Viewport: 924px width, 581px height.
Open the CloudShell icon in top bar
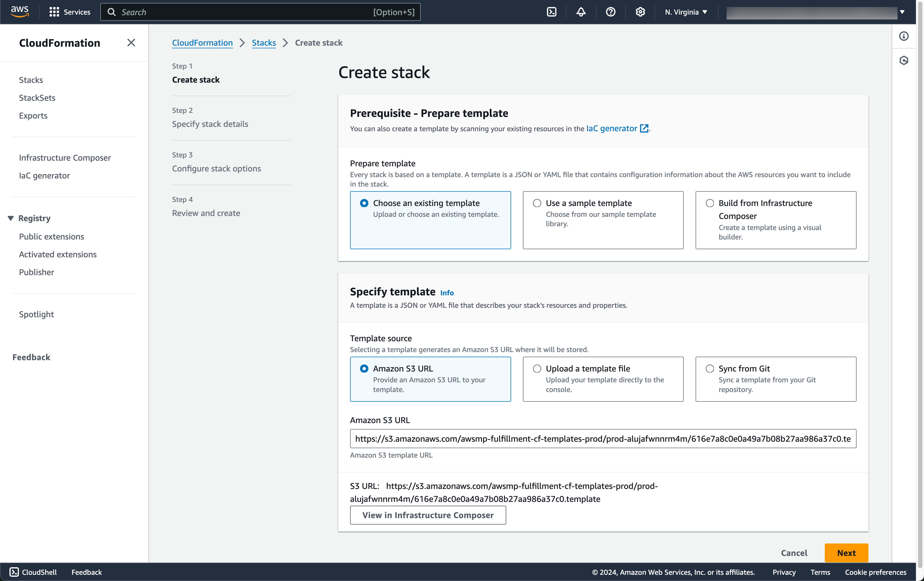click(x=552, y=12)
